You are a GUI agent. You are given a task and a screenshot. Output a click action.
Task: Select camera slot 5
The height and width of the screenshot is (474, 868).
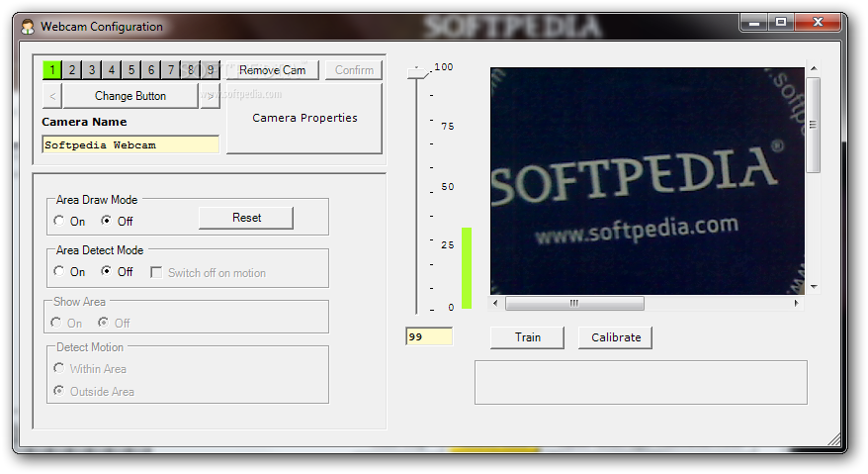131,70
